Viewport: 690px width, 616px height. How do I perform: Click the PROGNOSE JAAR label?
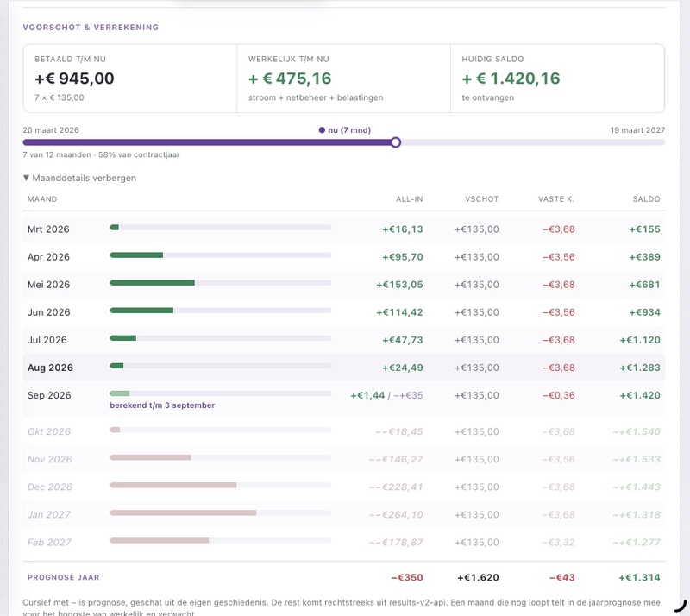point(63,577)
